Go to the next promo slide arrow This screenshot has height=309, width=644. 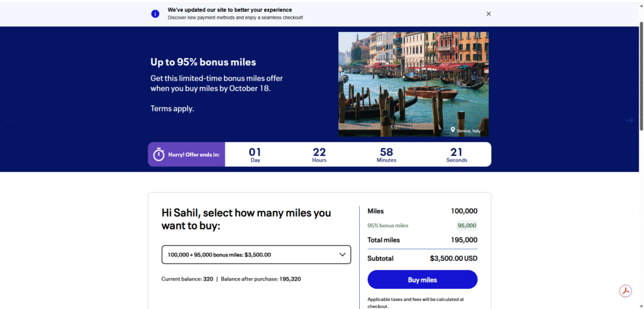[630, 120]
